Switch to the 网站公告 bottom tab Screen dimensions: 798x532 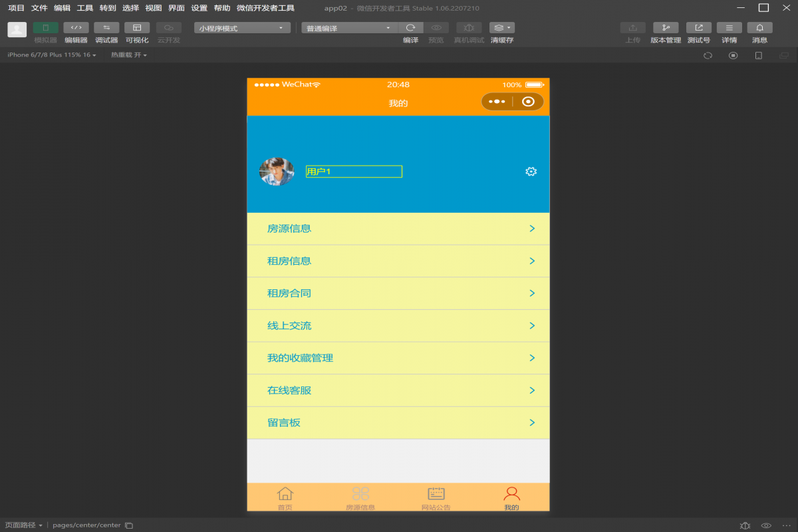click(436, 497)
